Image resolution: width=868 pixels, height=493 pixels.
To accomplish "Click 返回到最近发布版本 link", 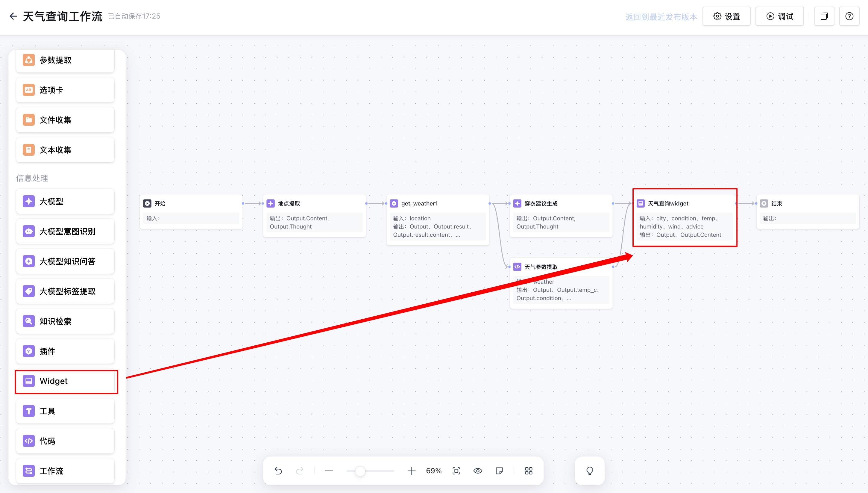I will [661, 17].
